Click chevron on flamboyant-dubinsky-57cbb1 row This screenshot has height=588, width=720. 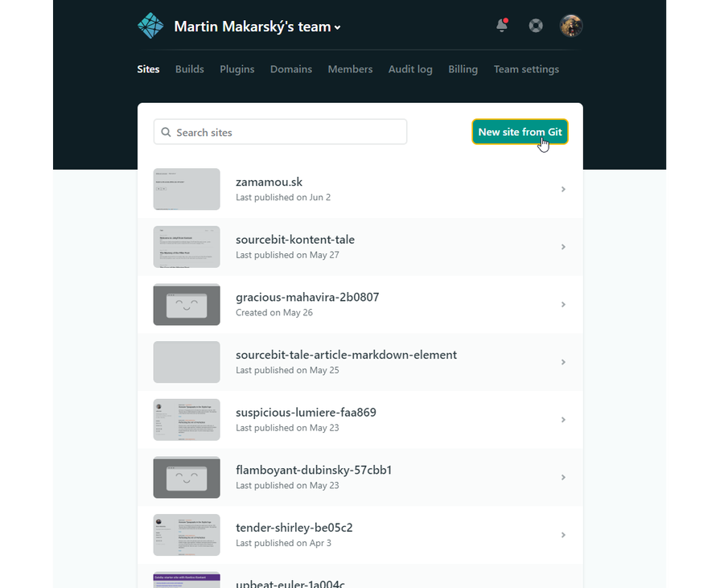(563, 477)
